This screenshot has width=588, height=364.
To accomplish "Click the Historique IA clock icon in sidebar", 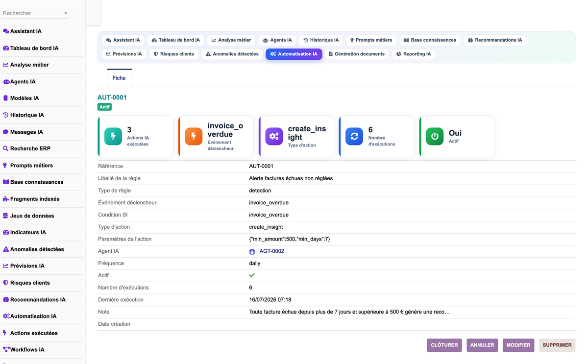I will point(6,115).
